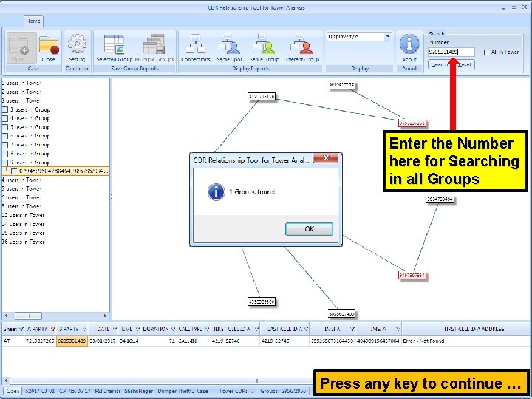Click the Search button under Number
Screen dimensions: 532x399
click(x=440, y=64)
